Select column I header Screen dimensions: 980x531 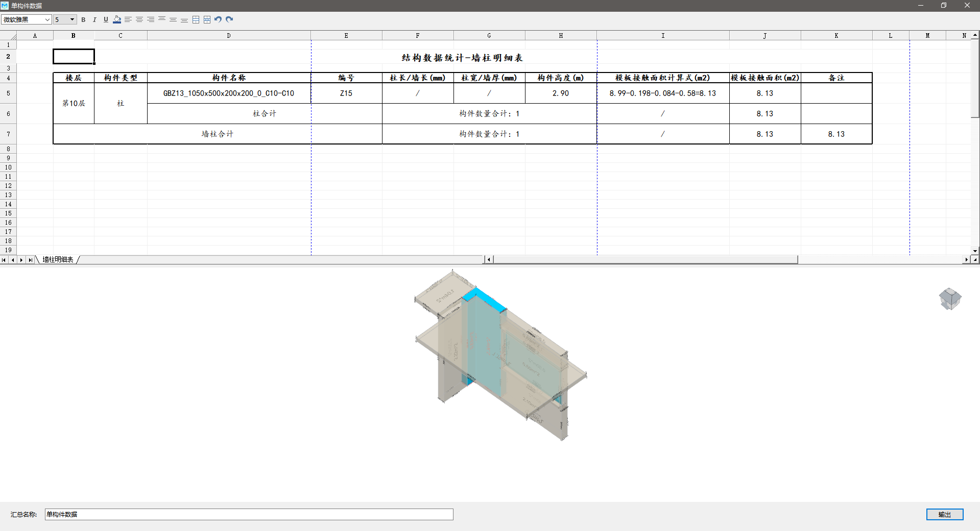click(x=663, y=36)
